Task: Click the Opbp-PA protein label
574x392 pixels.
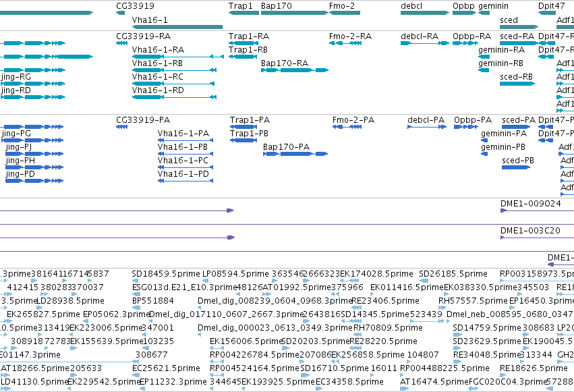Action: coord(473,120)
